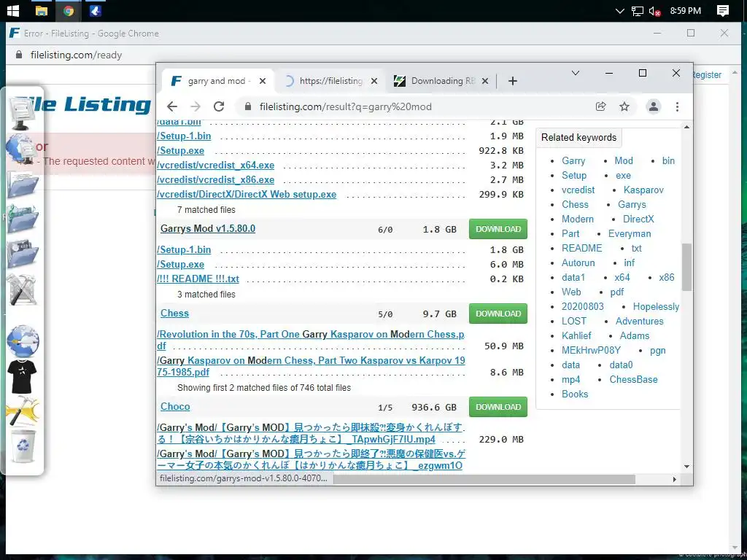Open the computer monitor dock icon
The width and height of the screenshot is (747, 560).
click(x=22, y=113)
